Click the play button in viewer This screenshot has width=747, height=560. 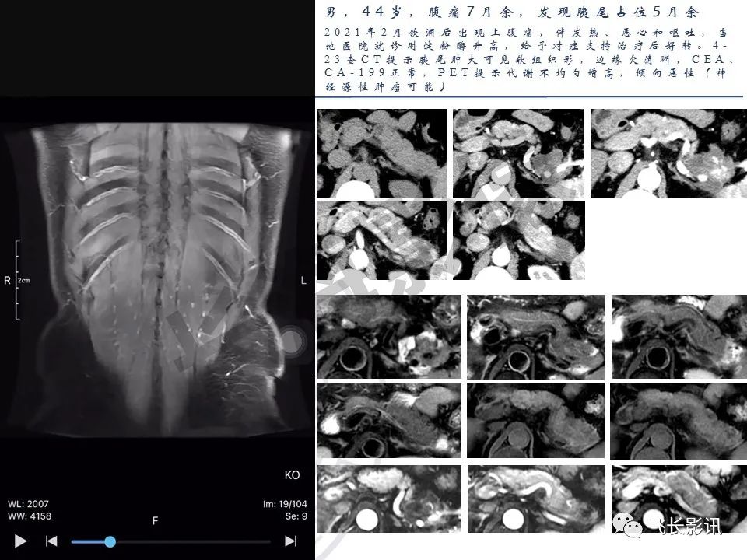click(20, 541)
